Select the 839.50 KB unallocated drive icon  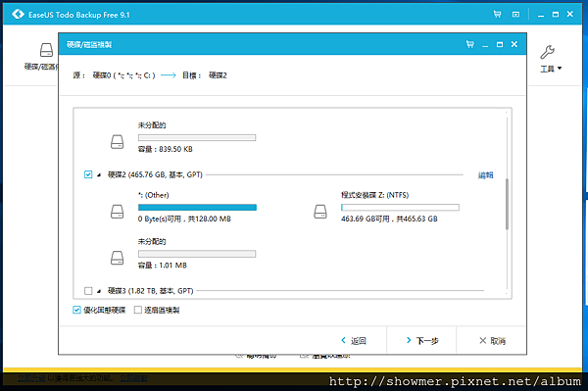117,142
